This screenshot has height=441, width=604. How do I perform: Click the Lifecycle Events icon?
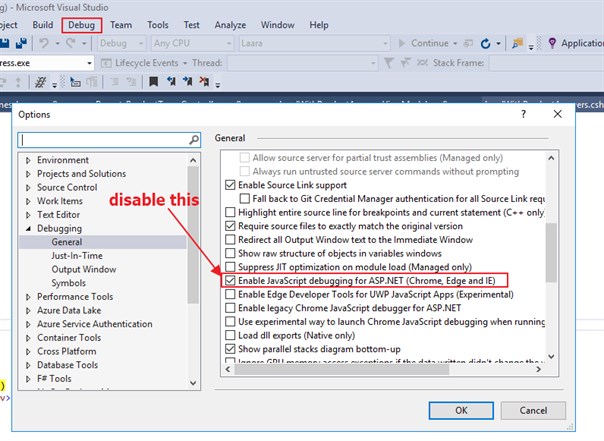[106, 63]
